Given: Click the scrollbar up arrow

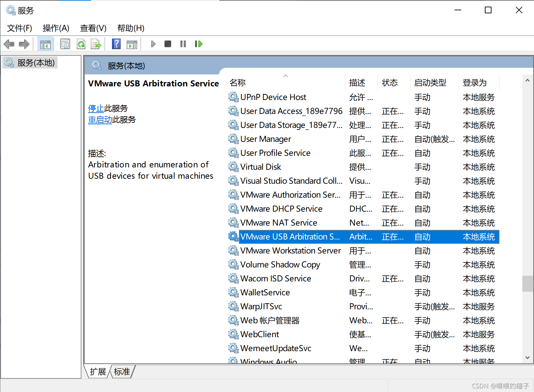Looking at the screenshot, I should tap(527, 80).
